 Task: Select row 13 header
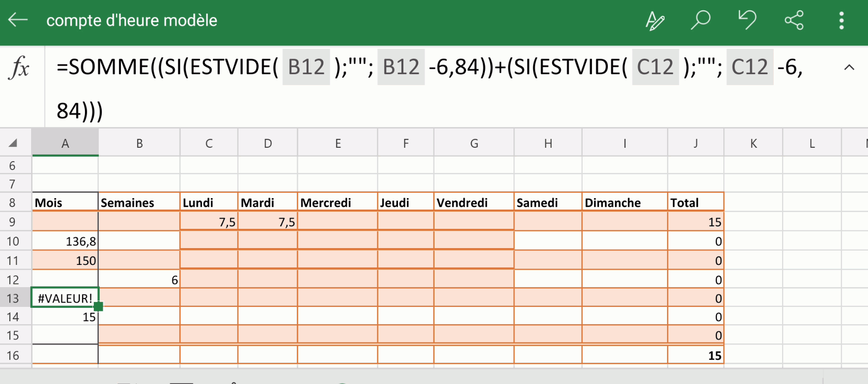click(x=13, y=299)
